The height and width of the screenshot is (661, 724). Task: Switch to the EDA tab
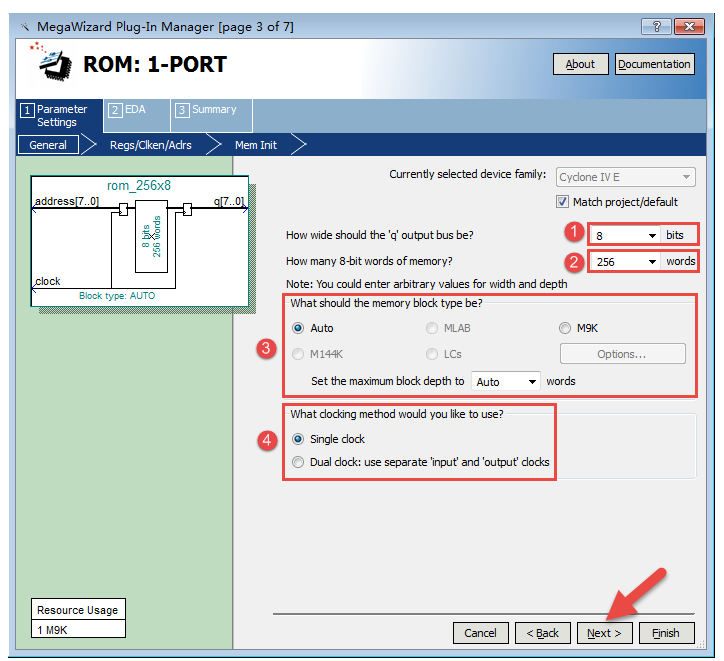click(x=137, y=115)
